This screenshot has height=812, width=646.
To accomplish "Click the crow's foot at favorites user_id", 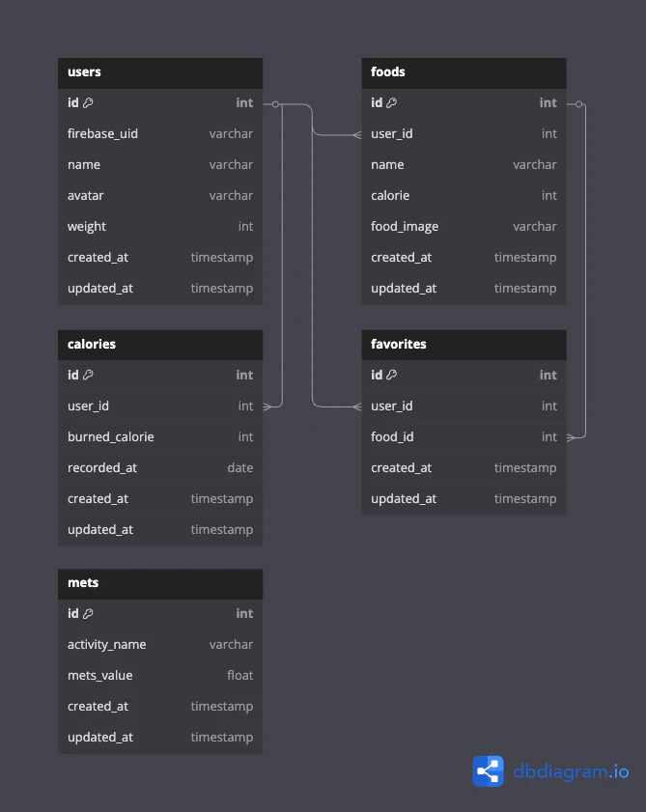I will pos(357,407).
